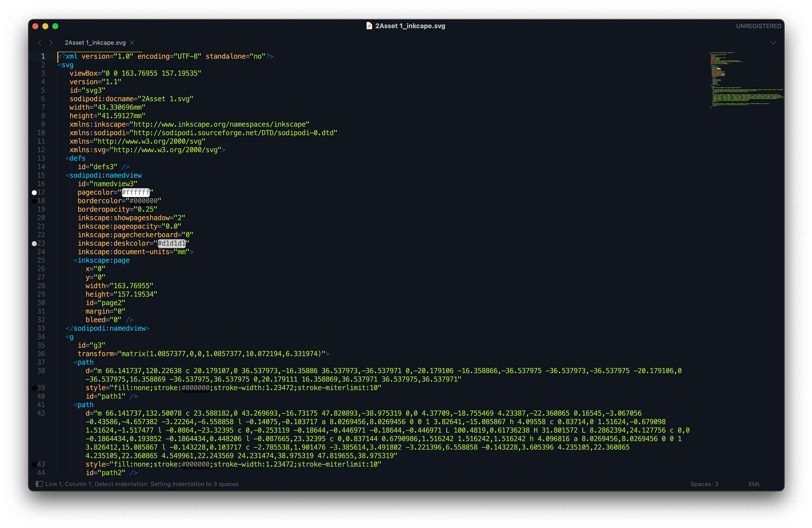Click the forward navigation arrow
This screenshot has height=528, width=812.
(51, 43)
